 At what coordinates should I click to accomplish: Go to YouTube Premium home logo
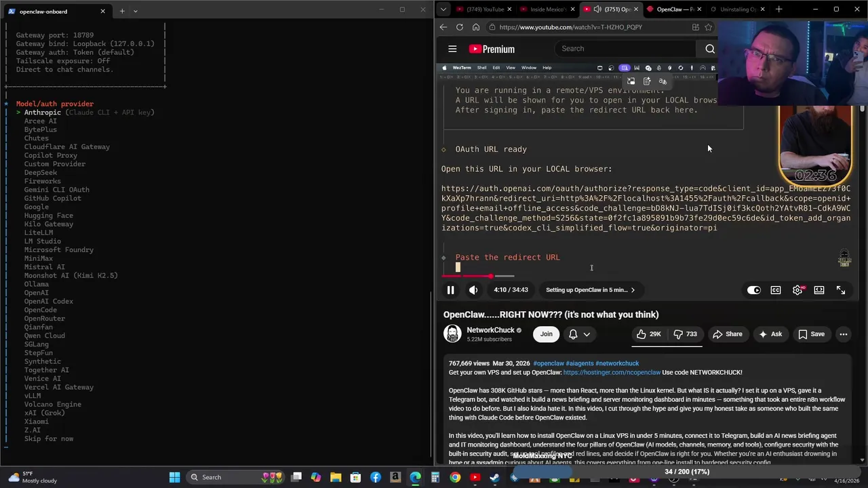pyautogui.click(x=492, y=49)
